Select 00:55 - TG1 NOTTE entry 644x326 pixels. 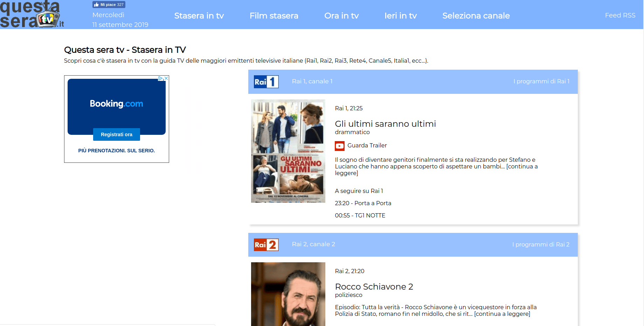(360, 215)
